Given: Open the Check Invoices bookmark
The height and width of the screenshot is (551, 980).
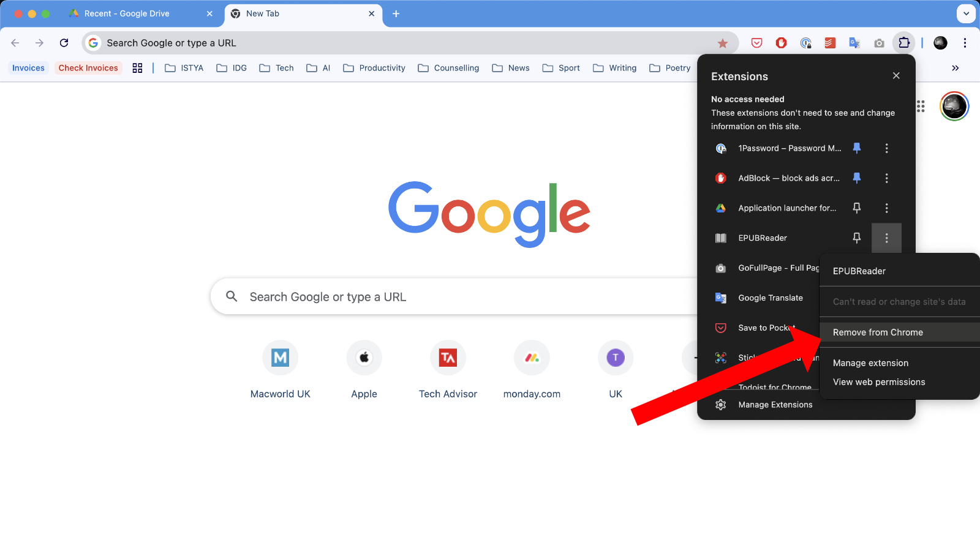Looking at the screenshot, I should click(x=88, y=68).
